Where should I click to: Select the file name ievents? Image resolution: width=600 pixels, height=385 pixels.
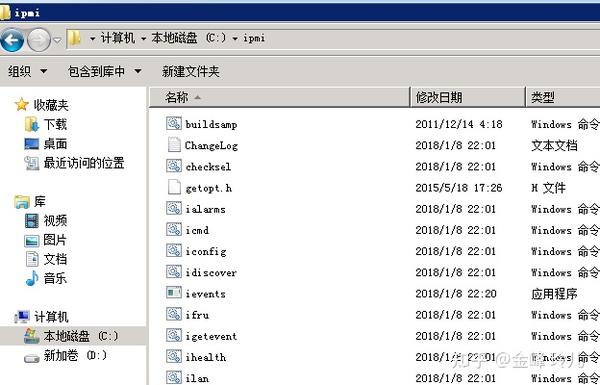205,294
